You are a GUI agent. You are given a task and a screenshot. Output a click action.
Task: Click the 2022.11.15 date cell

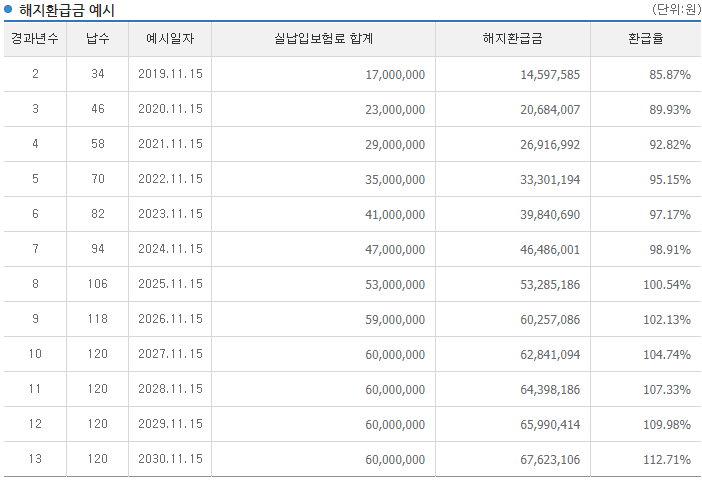170,180
